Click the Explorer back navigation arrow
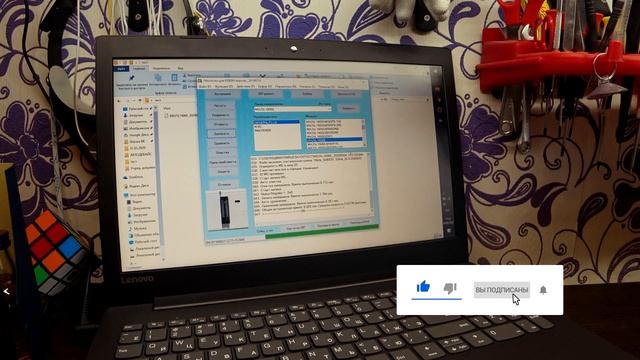Image resolution: width=640 pixels, height=360 pixels. 120,100
